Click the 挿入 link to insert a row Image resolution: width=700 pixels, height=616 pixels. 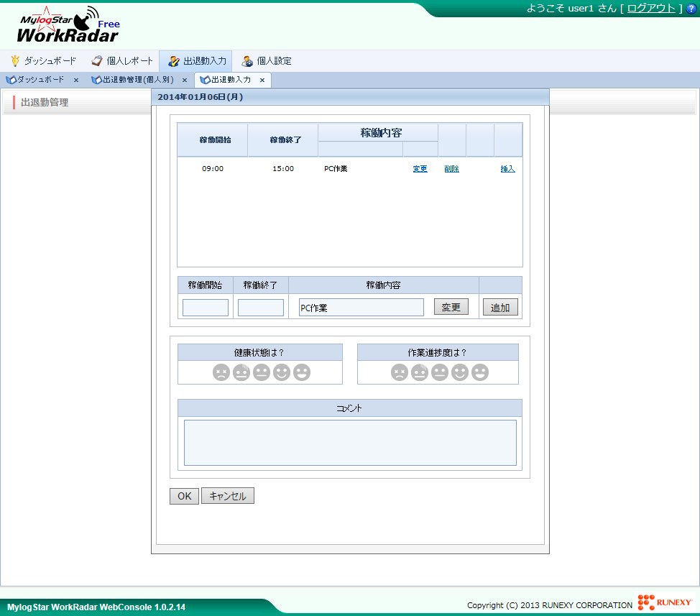coord(507,168)
